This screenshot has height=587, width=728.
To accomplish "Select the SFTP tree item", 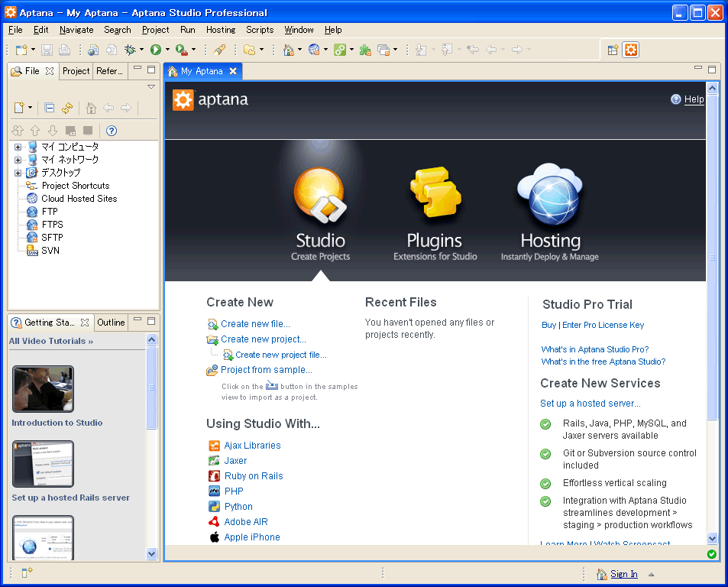I will pyautogui.click(x=52, y=238).
